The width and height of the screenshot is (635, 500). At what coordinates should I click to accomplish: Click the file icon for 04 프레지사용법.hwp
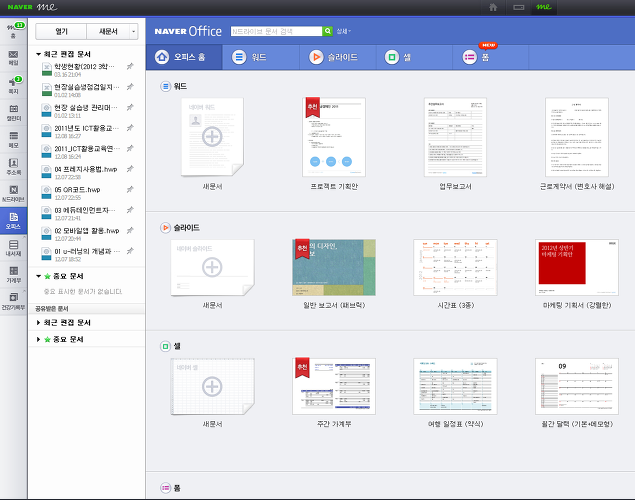47,172
